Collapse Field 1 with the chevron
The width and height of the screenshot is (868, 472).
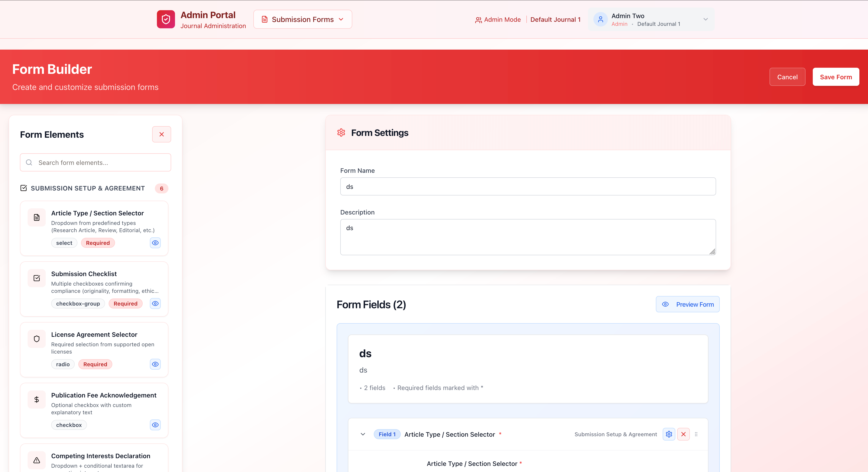pos(363,434)
